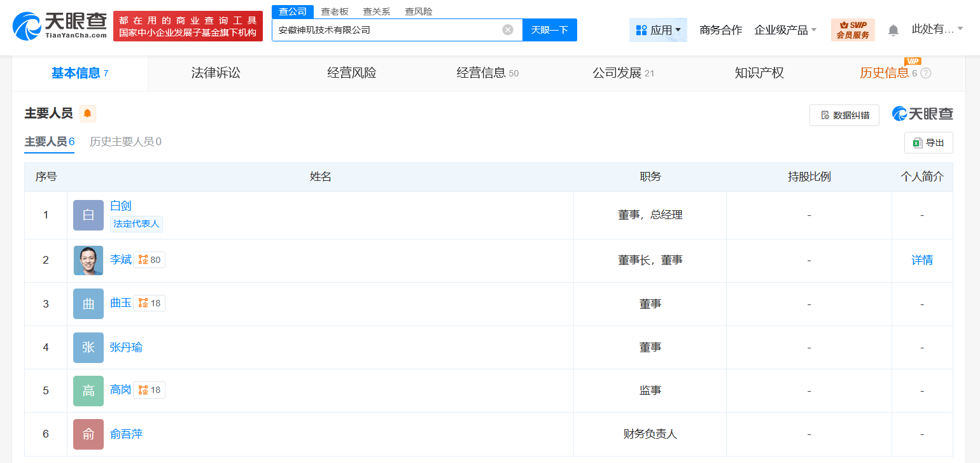Click the help icon beside 历史信息
The width and height of the screenshot is (980, 463).
(926, 73)
